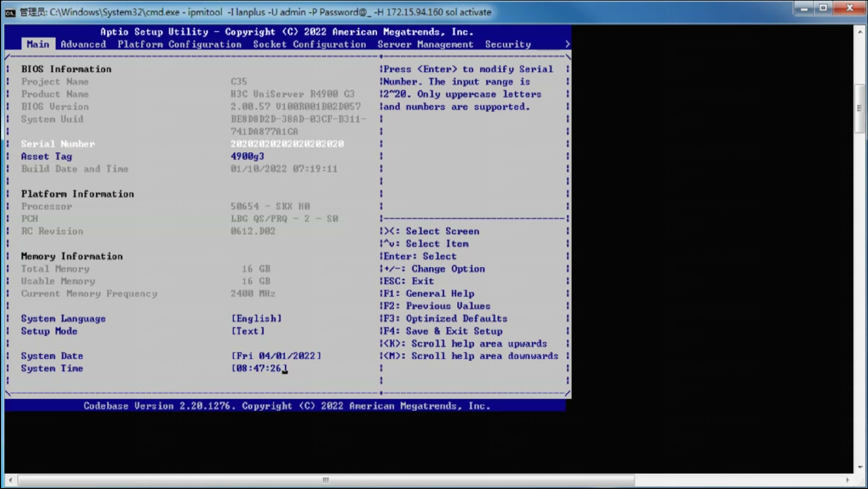Viewport: 868px width, 489px height.
Task: Maximize the cmd.exe window
Action: pyautogui.click(x=823, y=8)
